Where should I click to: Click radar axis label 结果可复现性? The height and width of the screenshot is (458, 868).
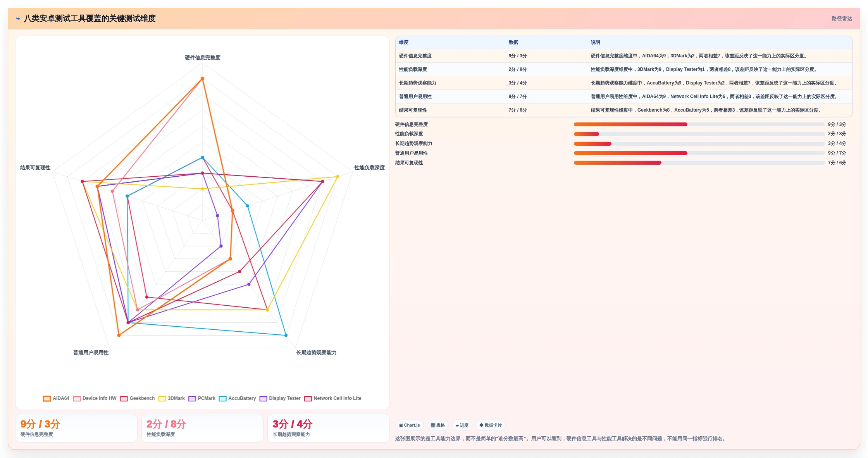point(35,168)
